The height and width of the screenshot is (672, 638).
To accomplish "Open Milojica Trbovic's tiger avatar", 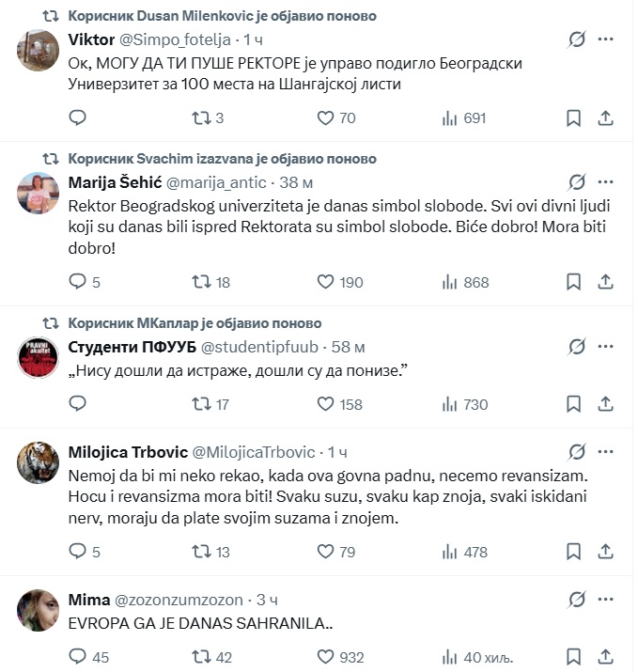I will [x=38, y=462].
